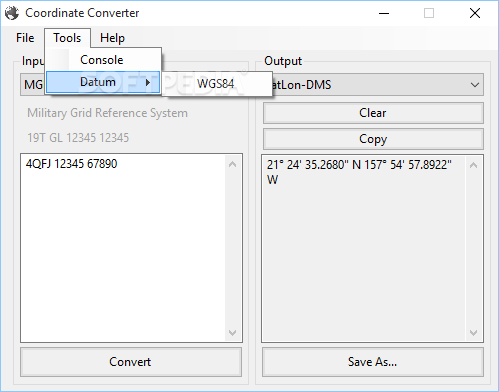Pick WGS84 datum in submenu
The image size is (499, 392).
click(x=217, y=84)
